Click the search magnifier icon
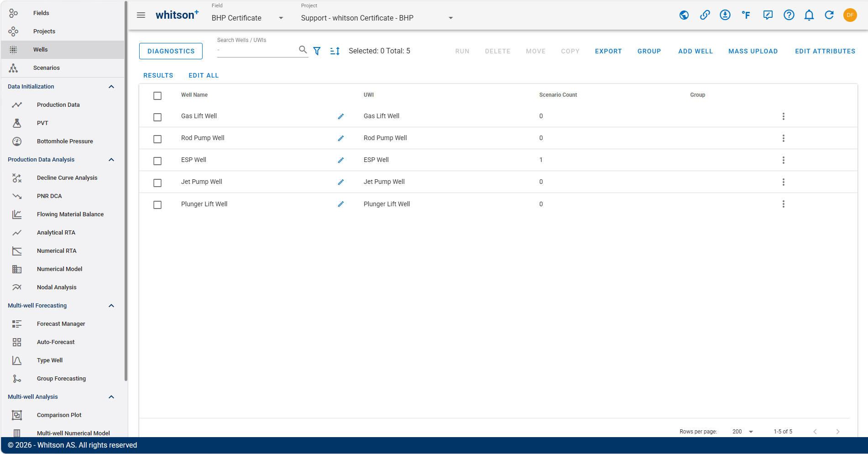This screenshot has width=868, height=454. [303, 49]
